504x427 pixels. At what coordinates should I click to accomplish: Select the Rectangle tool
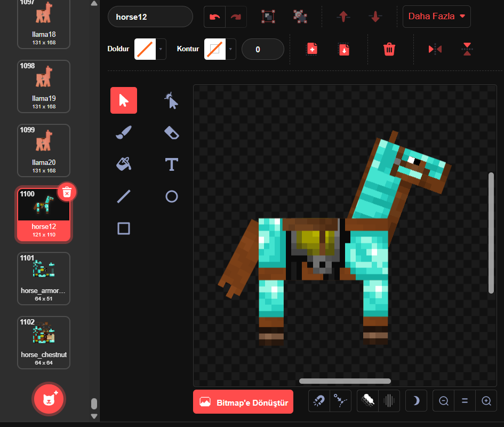click(124, 228)
